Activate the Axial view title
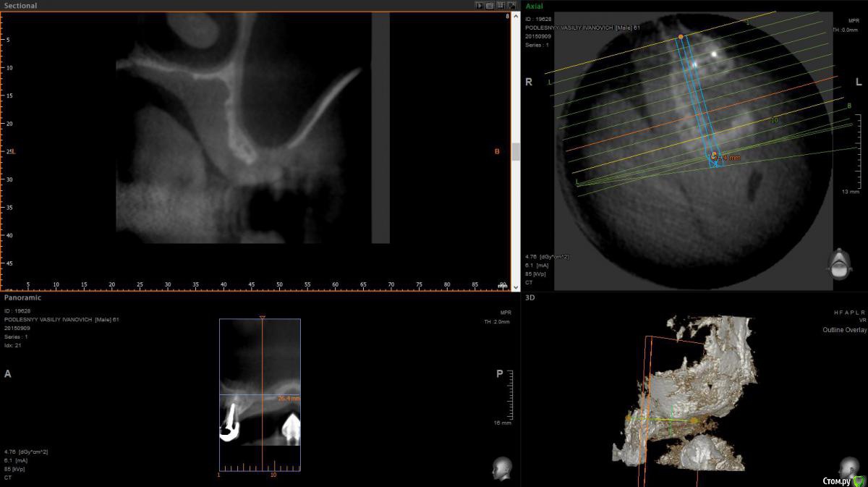Viewport: 868px width, 487px height. click(535, 5)
